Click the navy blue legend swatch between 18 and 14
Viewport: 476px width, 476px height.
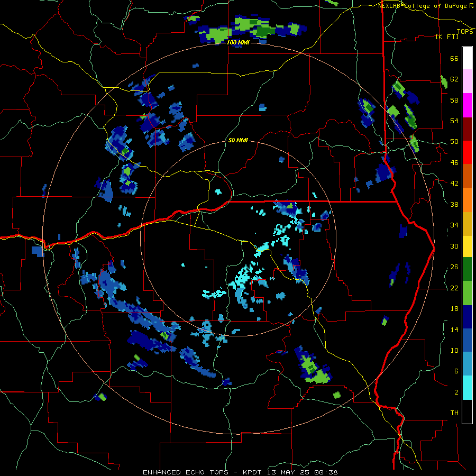point(467,317)
